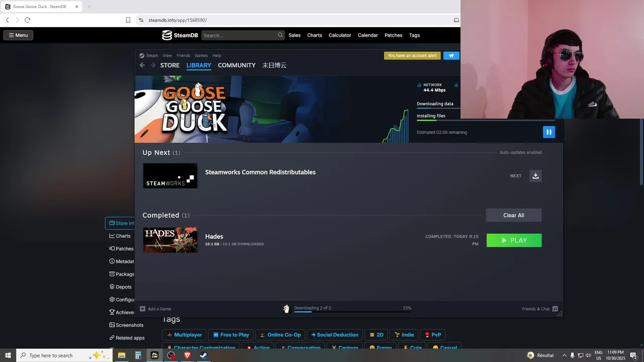Open the Windows notification center icon

[x=634, y=355]
